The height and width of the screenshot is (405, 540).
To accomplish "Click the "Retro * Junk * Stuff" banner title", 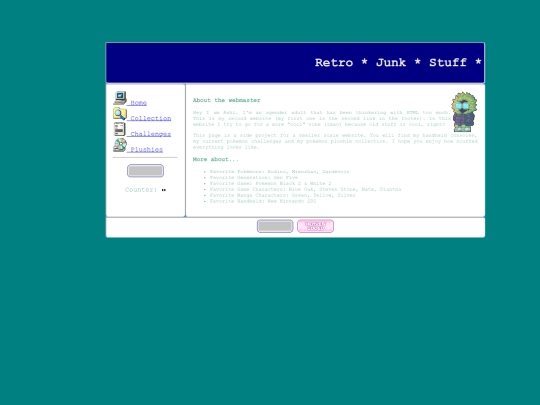I will (x=398, y=63).
